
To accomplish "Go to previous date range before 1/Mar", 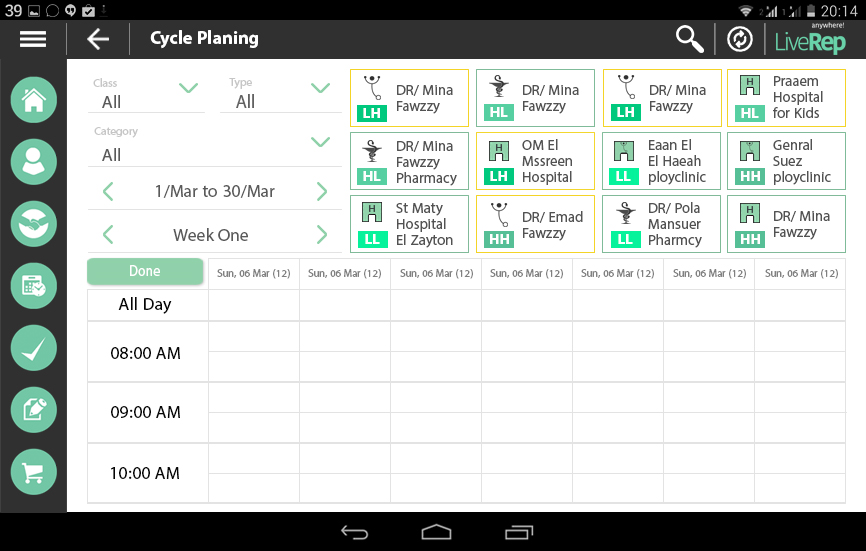I will [108, 192].
